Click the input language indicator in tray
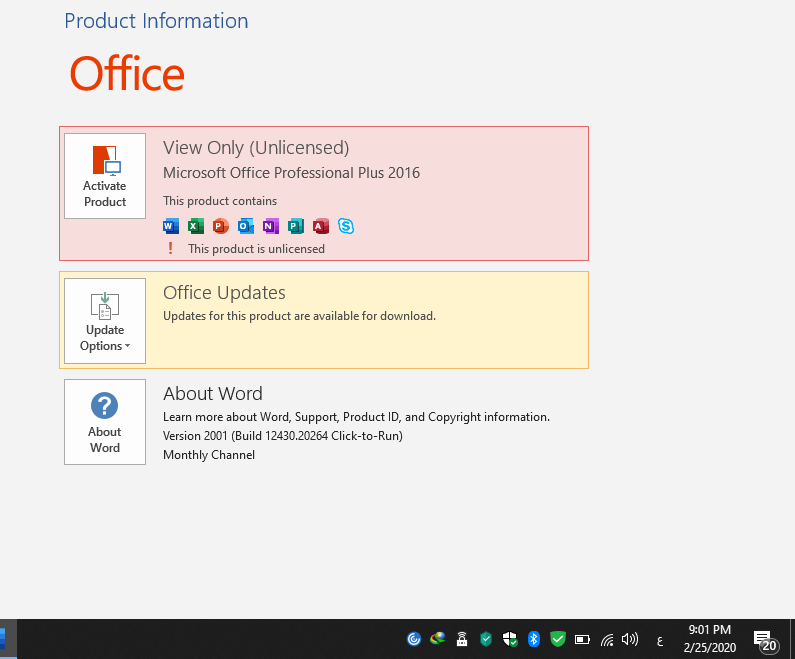 click(660, 641)
